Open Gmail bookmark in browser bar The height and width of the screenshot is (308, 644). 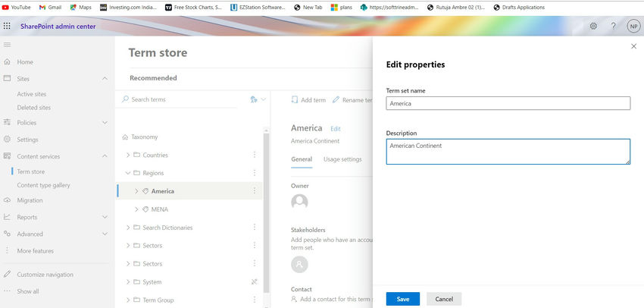point(50,7)
